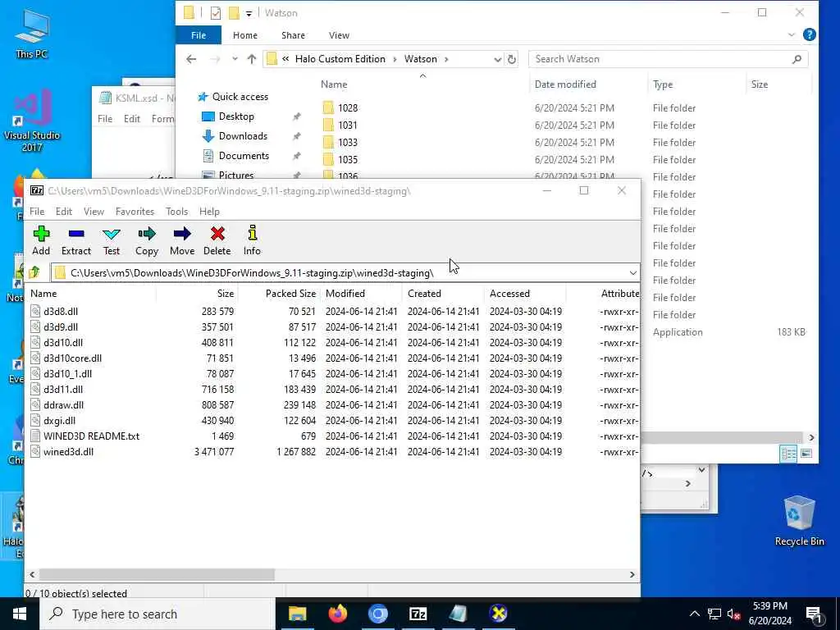Open the Notepad taskbar icon

458,614
